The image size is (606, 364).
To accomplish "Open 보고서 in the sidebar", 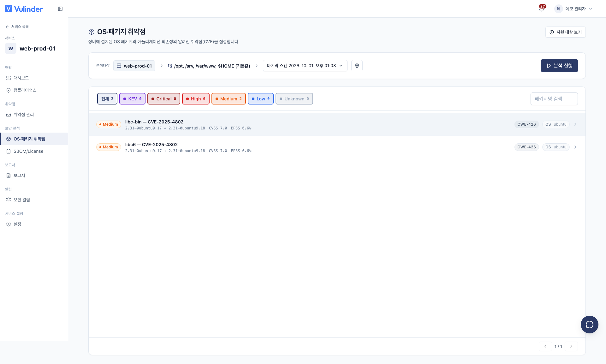I will (x=34, y=176).
